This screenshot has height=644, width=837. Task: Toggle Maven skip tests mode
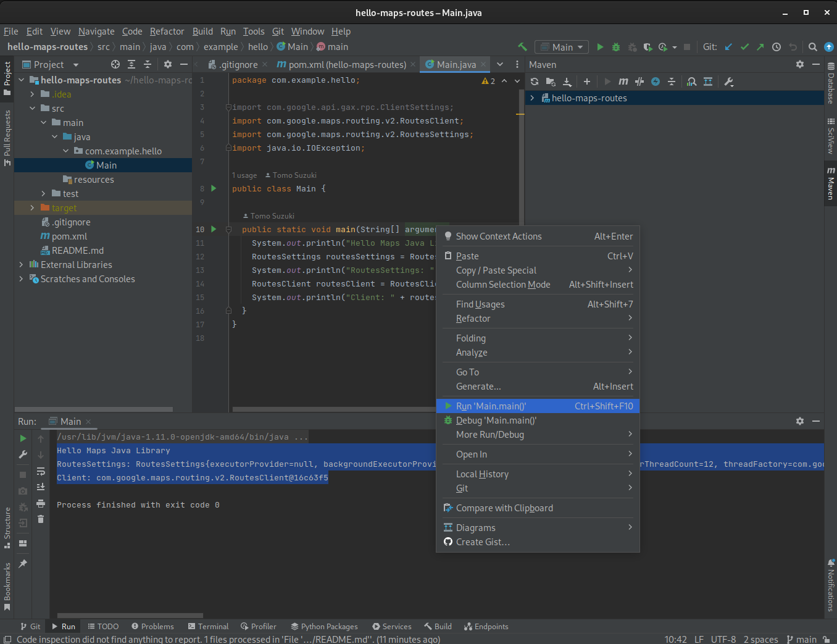656,82
